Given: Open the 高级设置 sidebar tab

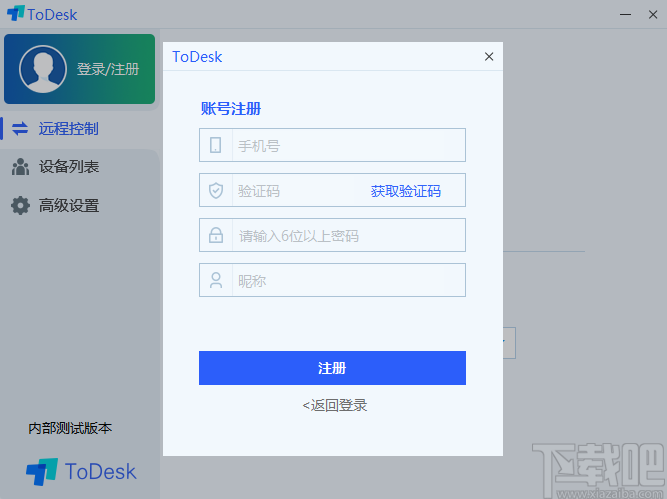Looking at the screenshot, I should point(69,205).
